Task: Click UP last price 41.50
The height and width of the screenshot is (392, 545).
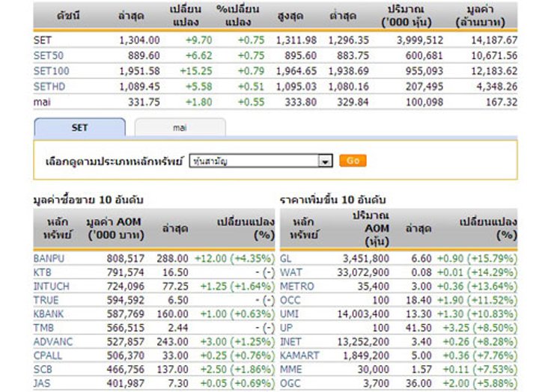Action: point(418,328)
